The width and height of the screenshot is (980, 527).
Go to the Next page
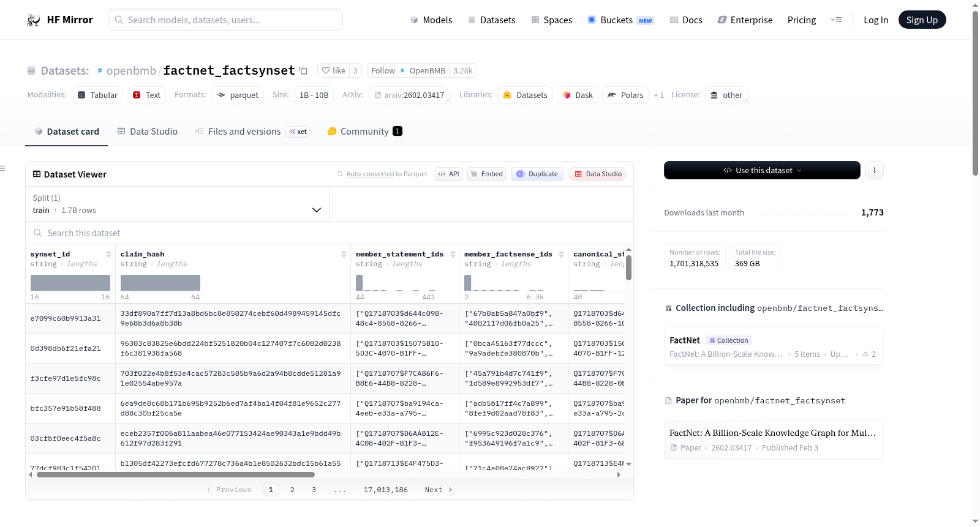439,490
